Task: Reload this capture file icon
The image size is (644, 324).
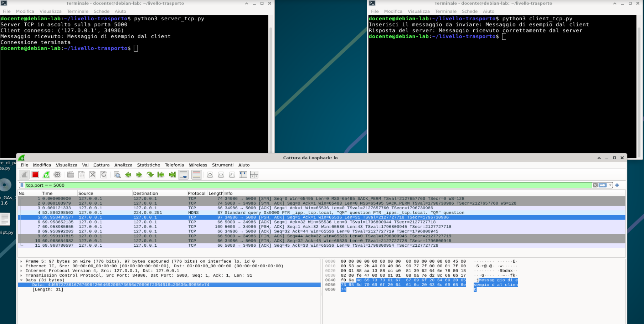Action: coord(104,175)
